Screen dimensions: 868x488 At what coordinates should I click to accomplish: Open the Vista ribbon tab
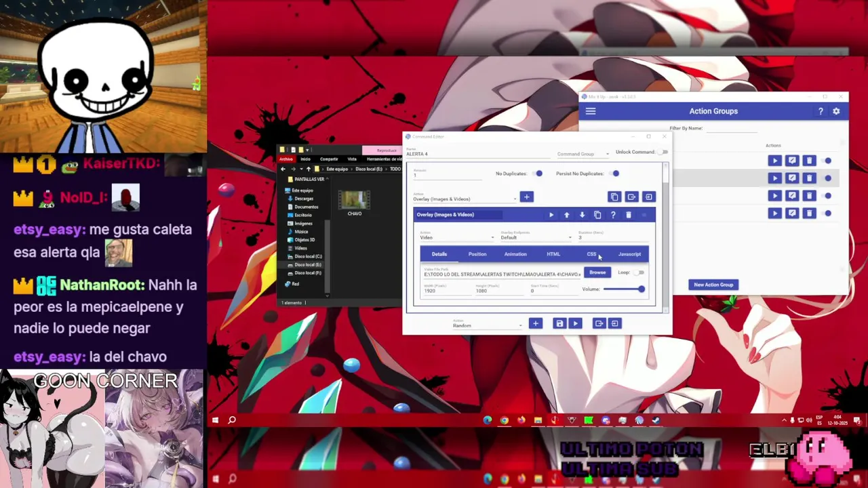[x=352, y=159]
